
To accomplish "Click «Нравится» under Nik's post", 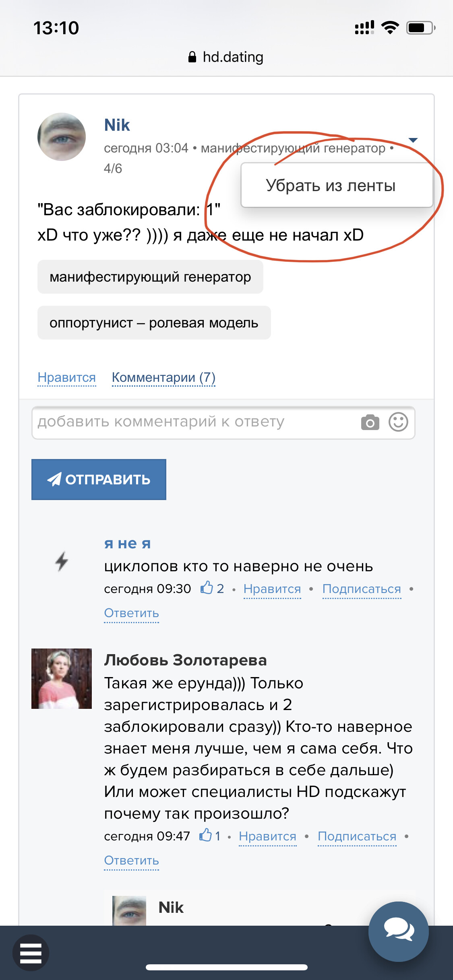I will [x=66, y=378].
